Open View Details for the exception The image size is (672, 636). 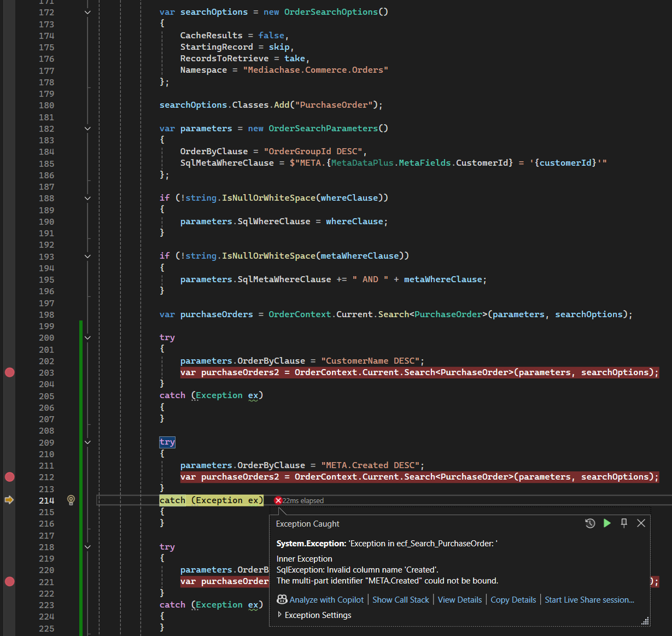point(460,599)
